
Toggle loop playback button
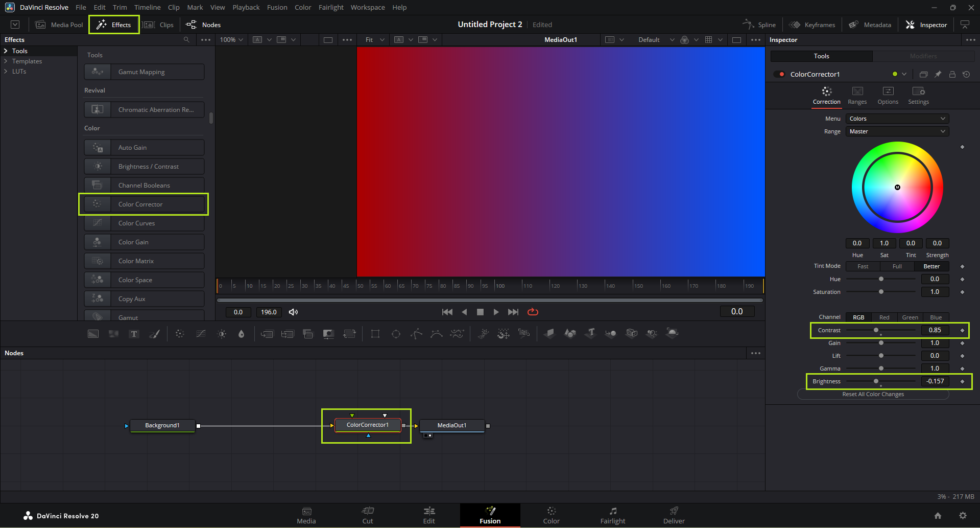pyautogui.click(x=533, y=312)
